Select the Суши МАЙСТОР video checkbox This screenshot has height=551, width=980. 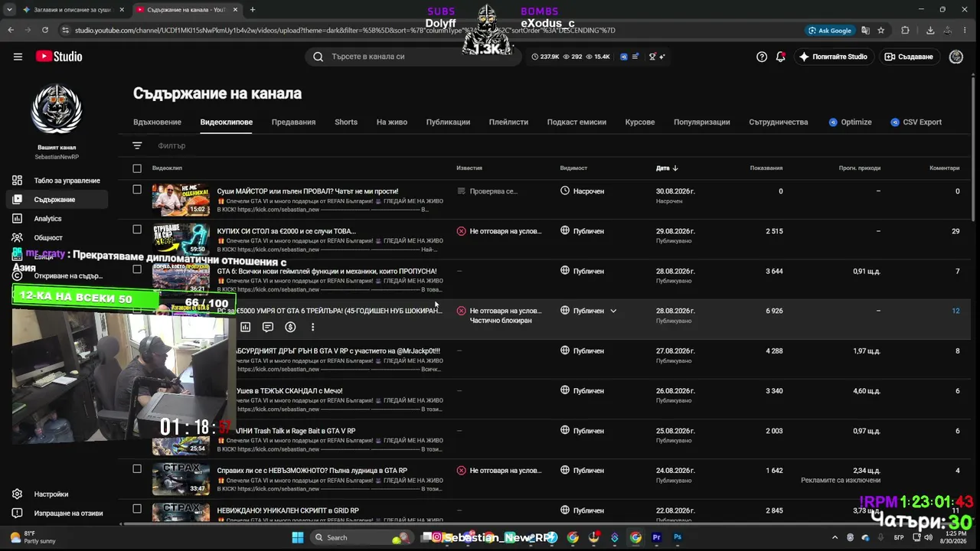(137, 189)
